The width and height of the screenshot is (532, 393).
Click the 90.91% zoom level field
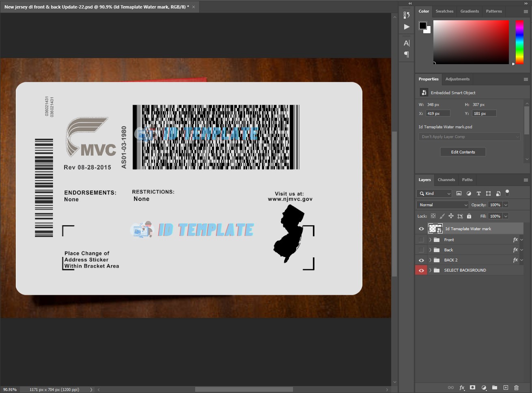coord(10,390)
